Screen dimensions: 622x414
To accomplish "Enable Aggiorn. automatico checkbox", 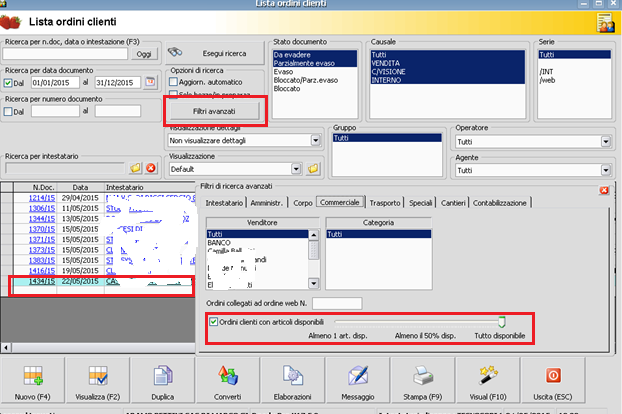I will [173, 82].
